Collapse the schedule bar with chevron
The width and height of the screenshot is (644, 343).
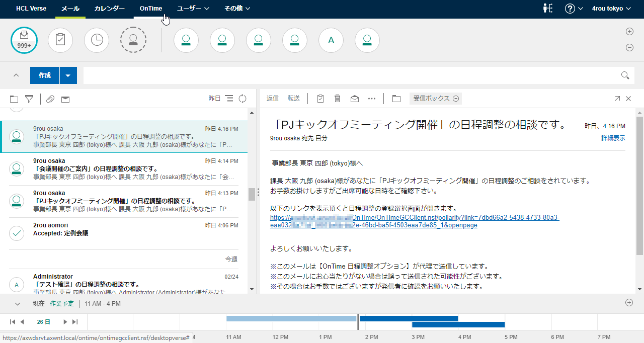[18, 304]
